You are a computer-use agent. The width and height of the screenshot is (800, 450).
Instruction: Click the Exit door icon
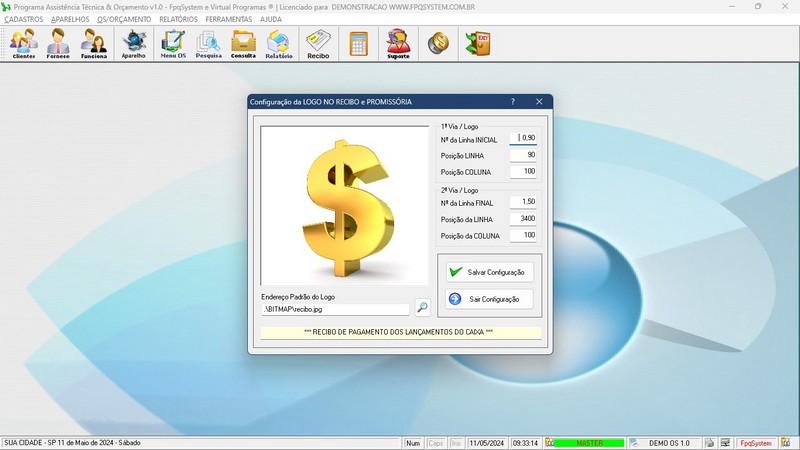coord(478,44)
